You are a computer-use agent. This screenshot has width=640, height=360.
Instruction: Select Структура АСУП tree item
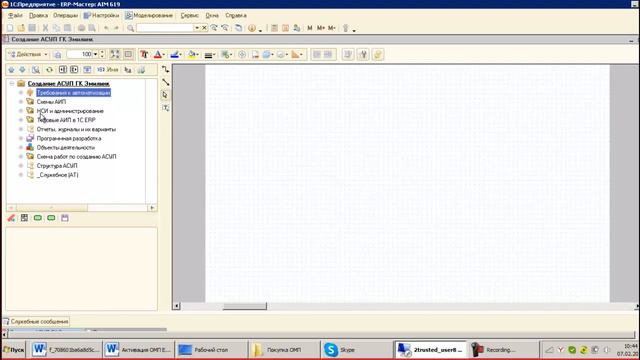click(57, 166)
